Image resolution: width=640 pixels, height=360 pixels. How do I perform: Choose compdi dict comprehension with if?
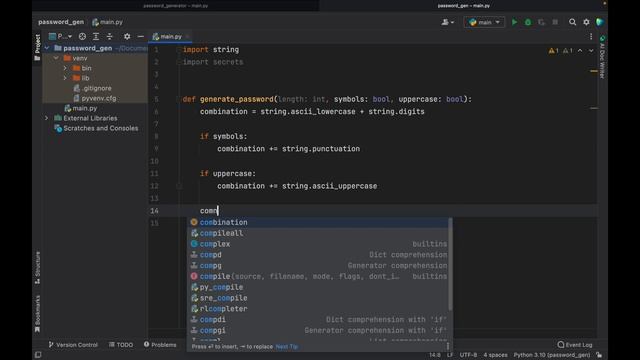[x=318, y=320]
